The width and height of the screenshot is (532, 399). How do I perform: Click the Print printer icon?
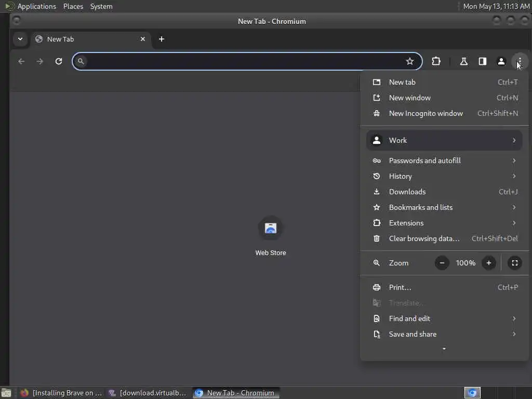click(x=377, y=288)
